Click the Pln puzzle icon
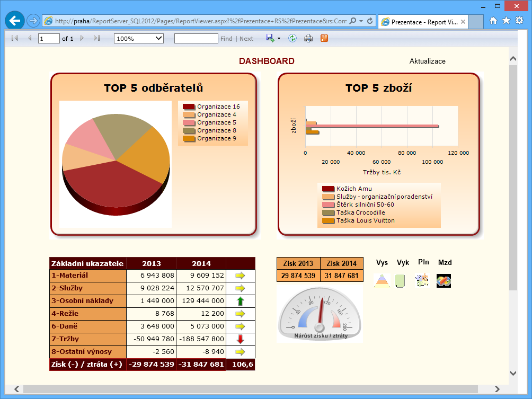The image size is (532, 399). [422, 280]
